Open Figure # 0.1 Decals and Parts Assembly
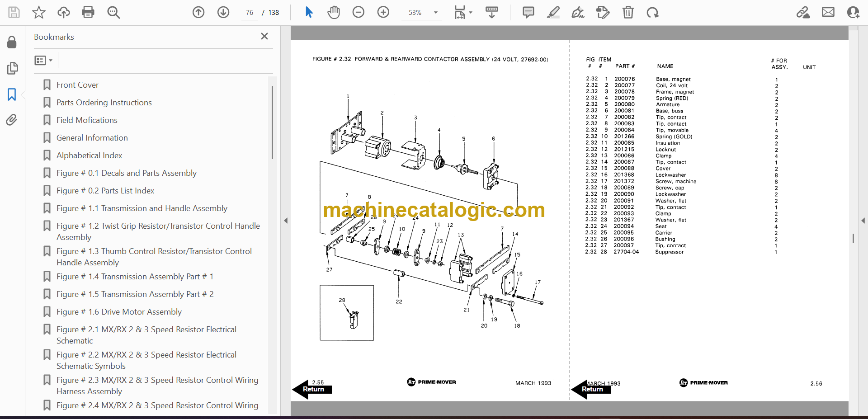The image size is (868, 419). pyautogui.click(x=127, y=173)
